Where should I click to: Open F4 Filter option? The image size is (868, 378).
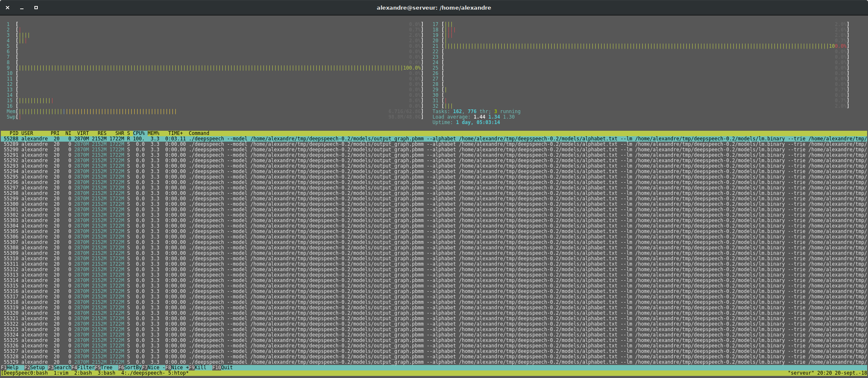point(83,368)
